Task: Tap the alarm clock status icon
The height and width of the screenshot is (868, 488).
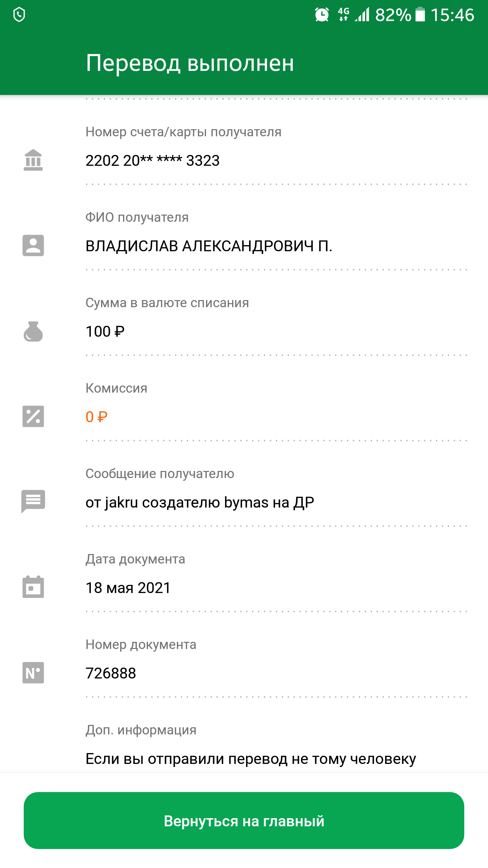Action: click(322, 15)
